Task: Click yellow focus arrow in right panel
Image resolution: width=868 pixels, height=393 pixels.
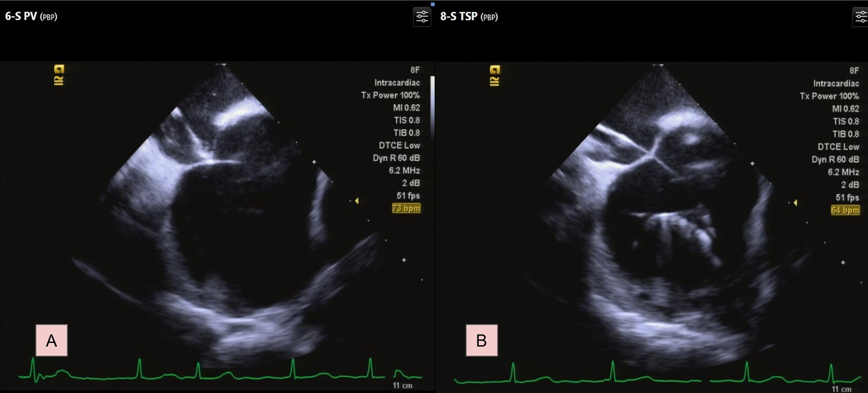Action: point(795,202)
